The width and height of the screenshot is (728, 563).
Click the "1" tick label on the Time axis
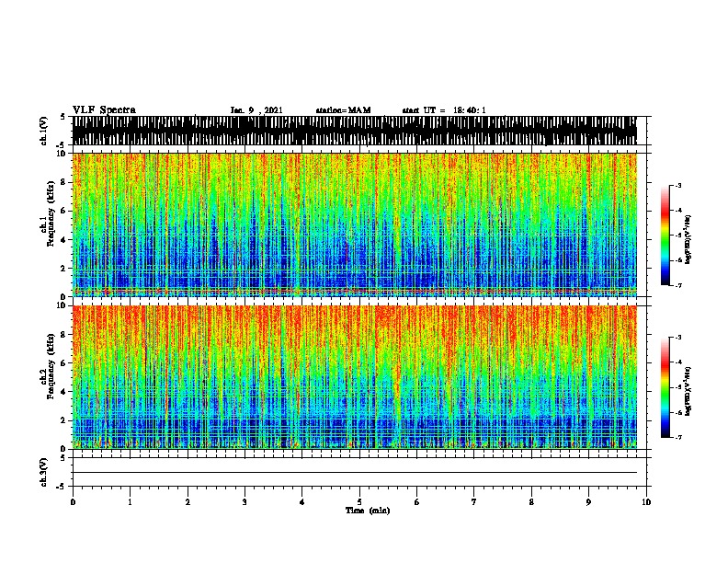130,502
